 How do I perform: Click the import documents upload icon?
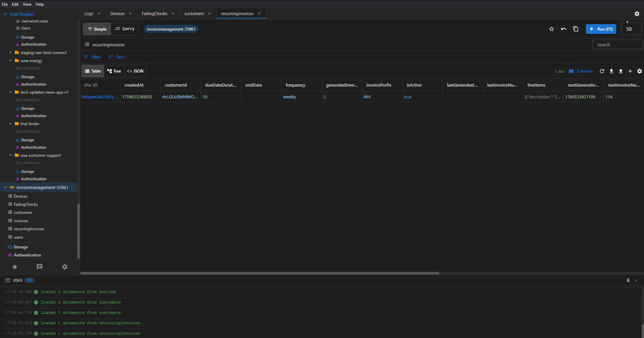(621, 71)
